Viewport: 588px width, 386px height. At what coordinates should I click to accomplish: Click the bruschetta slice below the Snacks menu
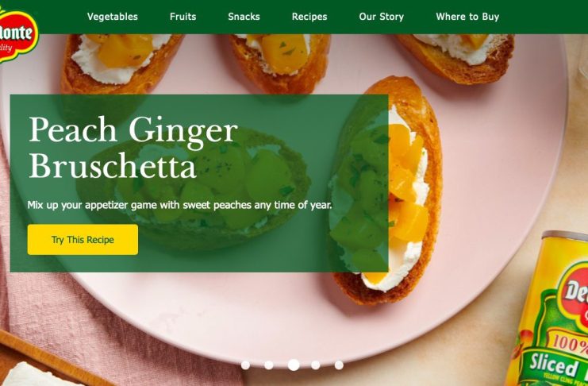coord(280,64)
